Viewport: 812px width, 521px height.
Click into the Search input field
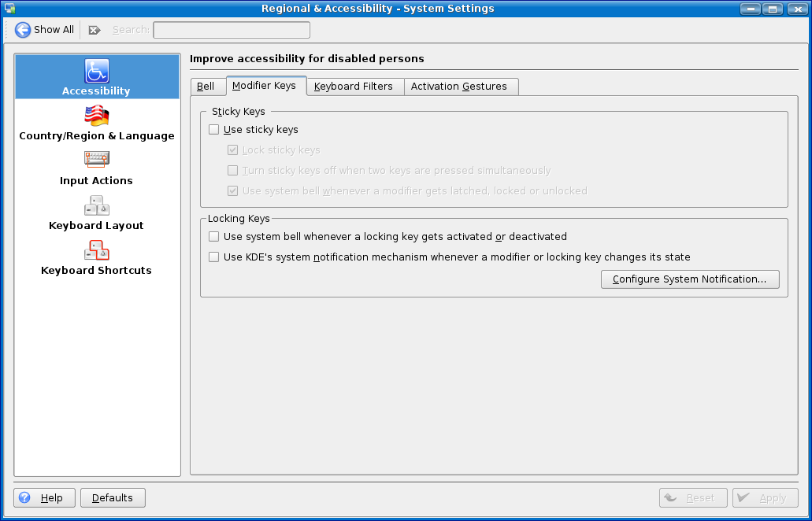coord(231,30)
